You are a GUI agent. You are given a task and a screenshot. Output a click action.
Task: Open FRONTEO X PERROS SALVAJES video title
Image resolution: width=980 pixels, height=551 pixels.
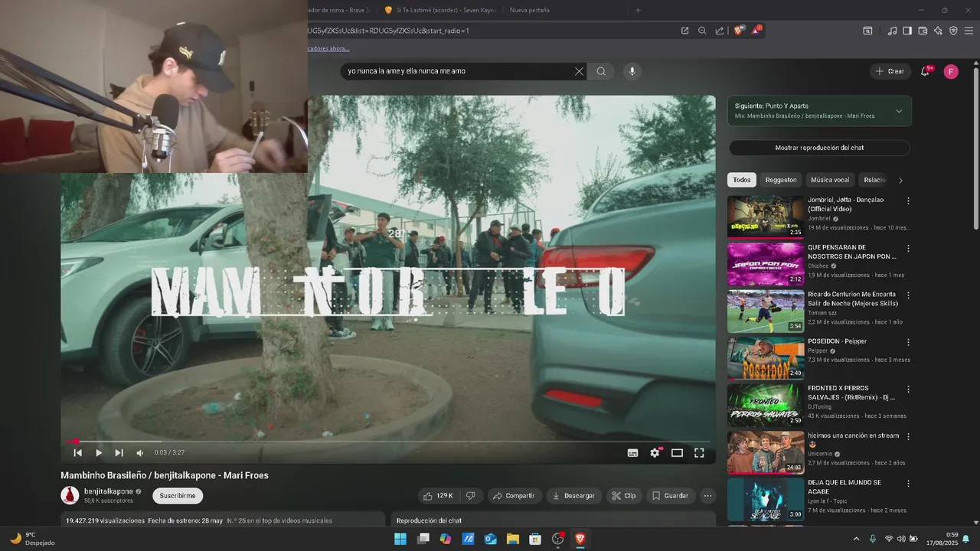[851, 393]
